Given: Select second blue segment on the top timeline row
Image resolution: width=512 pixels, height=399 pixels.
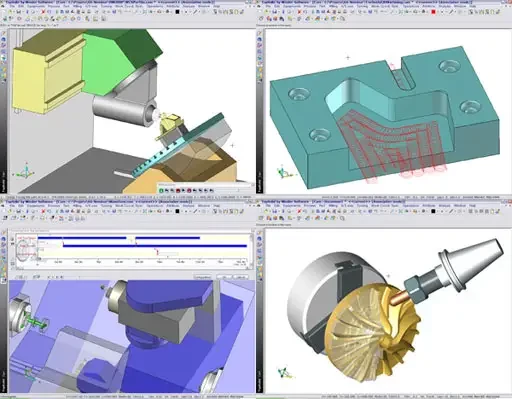Looking at the screenshot, I should coord(168,238).
